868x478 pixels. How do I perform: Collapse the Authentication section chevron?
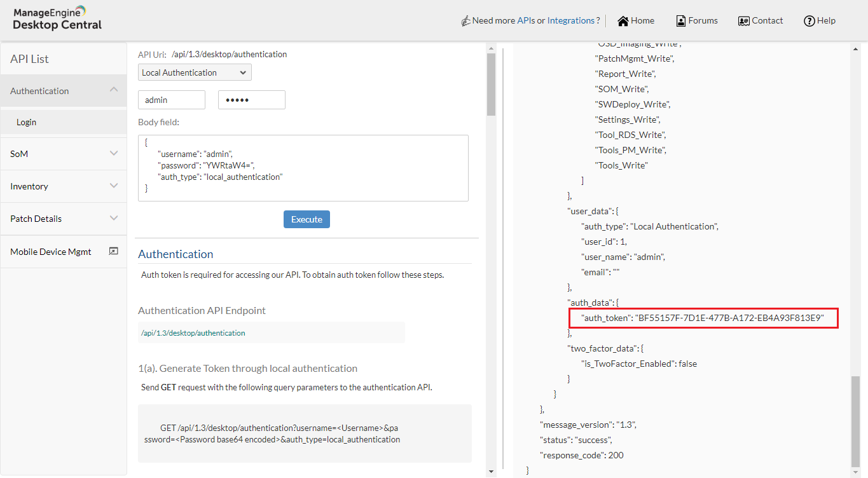click(114, 90)
